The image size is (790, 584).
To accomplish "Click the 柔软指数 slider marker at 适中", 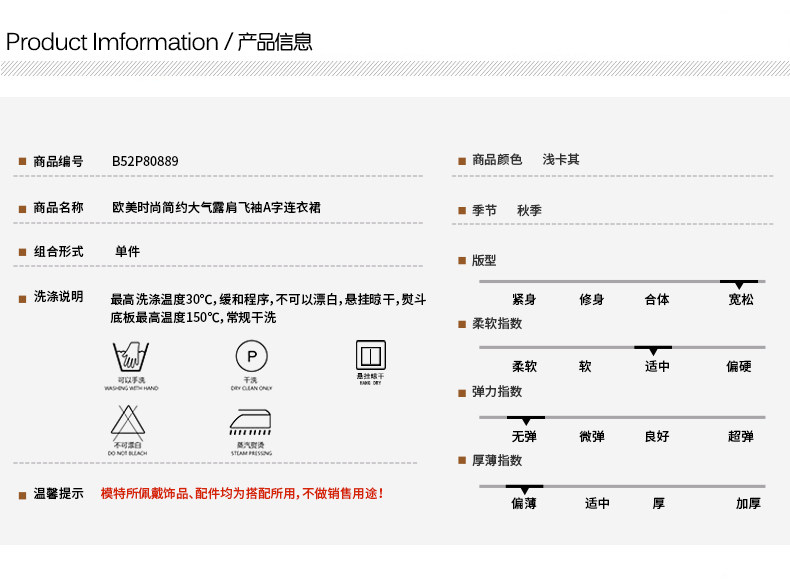I will 653,350.
